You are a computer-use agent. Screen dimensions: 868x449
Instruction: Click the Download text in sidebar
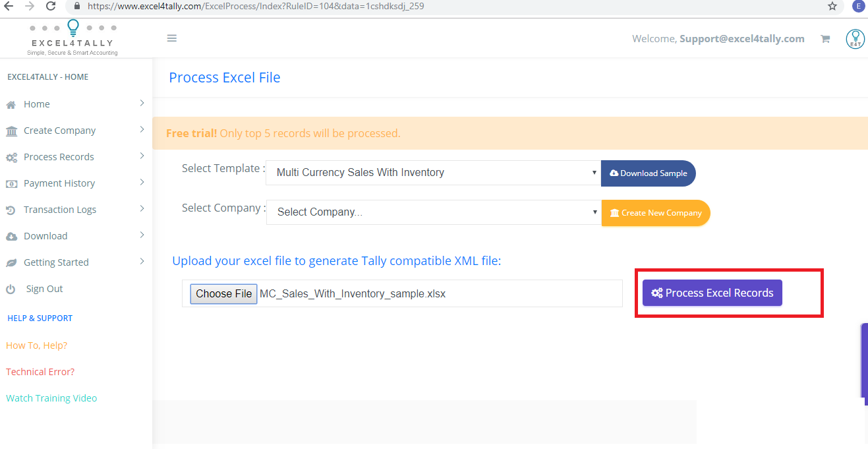pyautogui.click(x=45, y=236)
